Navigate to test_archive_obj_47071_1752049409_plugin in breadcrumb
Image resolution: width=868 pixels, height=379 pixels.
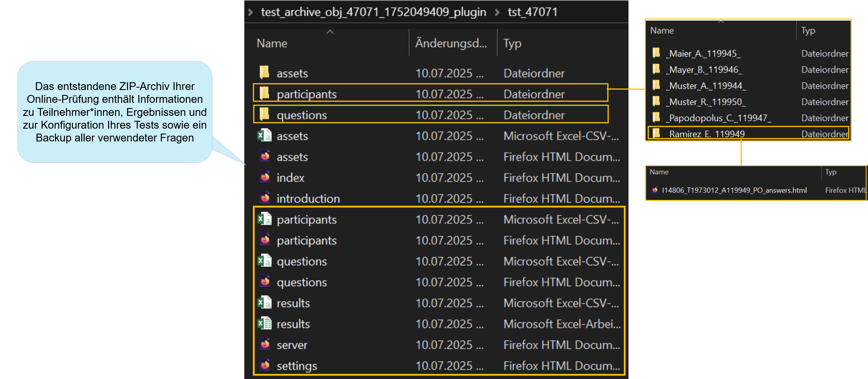point(373,12)
